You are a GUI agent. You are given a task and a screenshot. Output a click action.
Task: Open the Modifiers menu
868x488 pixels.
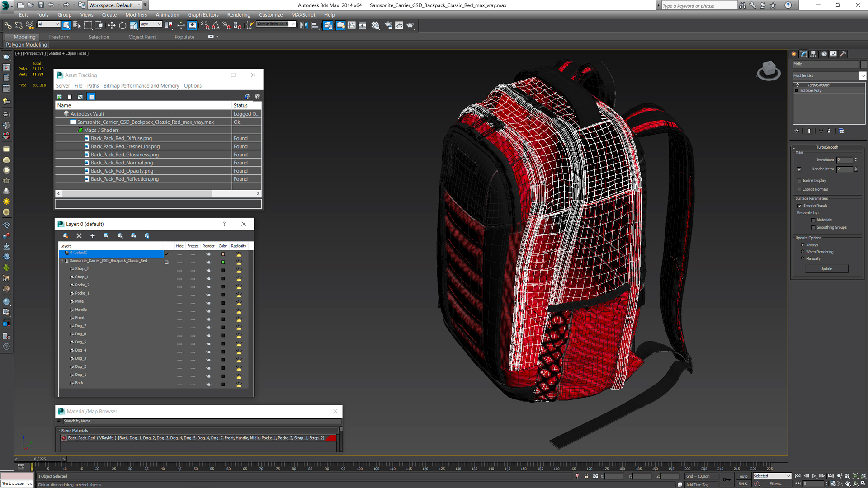point(136,15)
